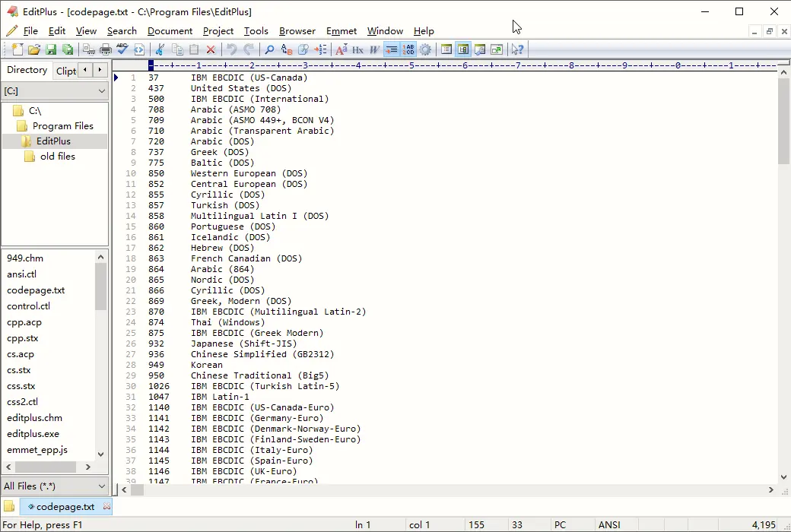Screen dimensions: 791x532
Task: Click the Find in Files icon
Action: (303, 49)
